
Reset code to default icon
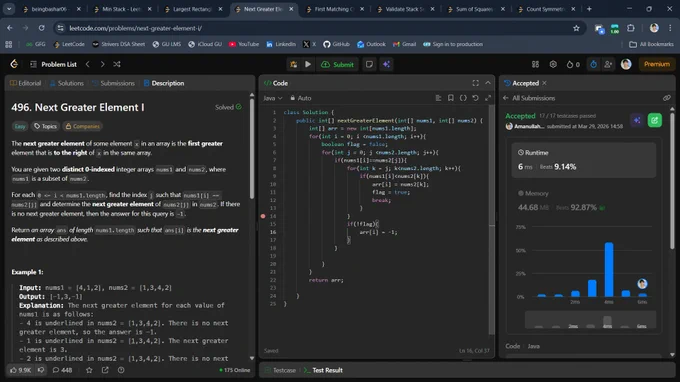[475, 98]
